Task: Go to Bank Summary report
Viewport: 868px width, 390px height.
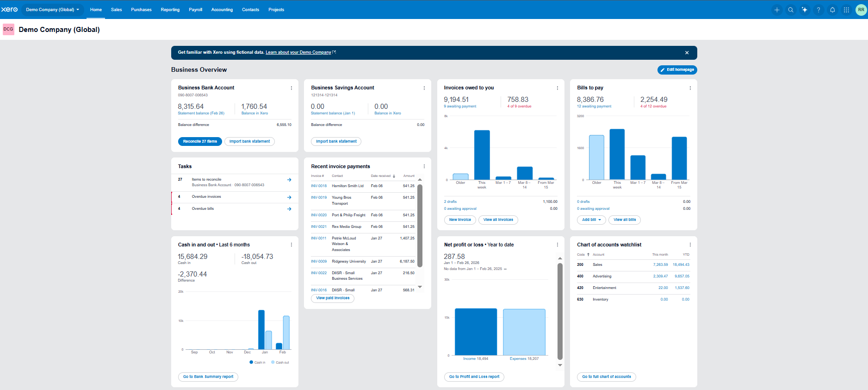Action: 208,377
